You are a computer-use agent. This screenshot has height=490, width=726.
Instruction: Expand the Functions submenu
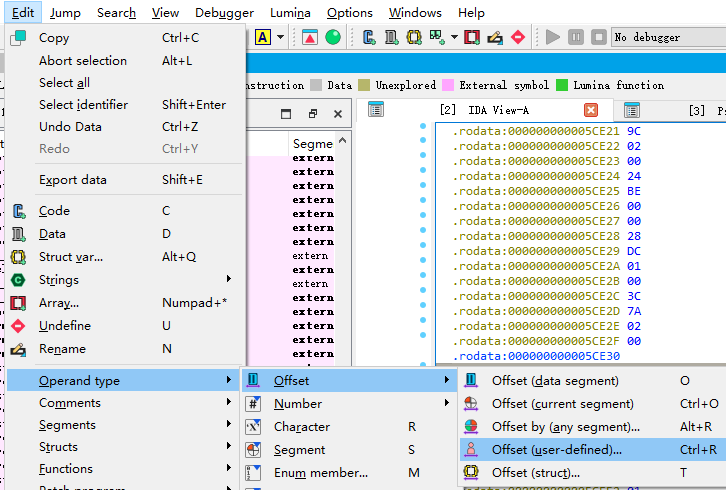click(125, 469)
